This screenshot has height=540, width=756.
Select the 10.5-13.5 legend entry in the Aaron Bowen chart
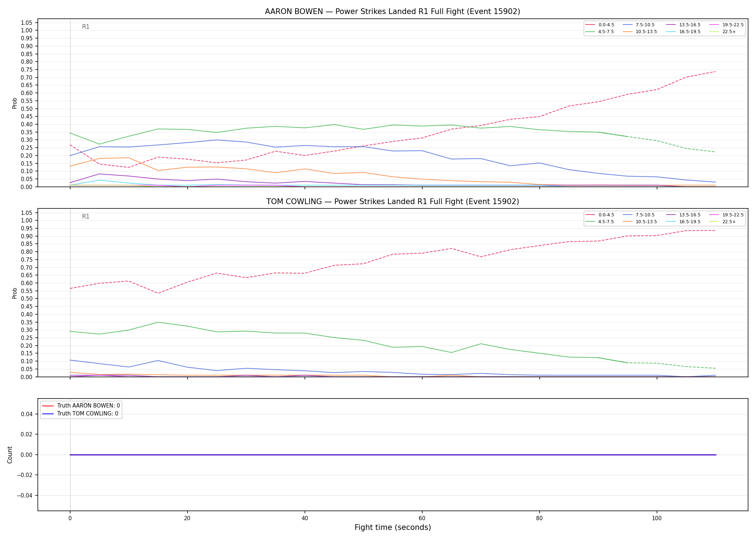coord(640,32)
